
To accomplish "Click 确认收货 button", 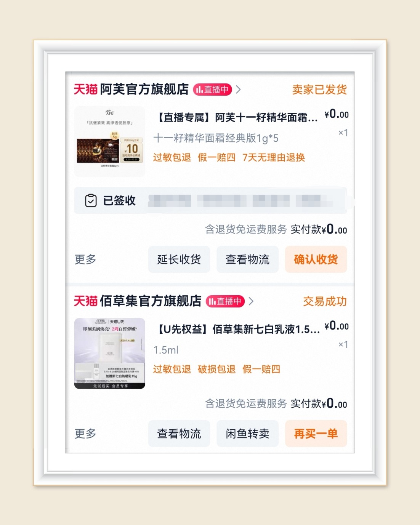I will [x=316, y=259].
